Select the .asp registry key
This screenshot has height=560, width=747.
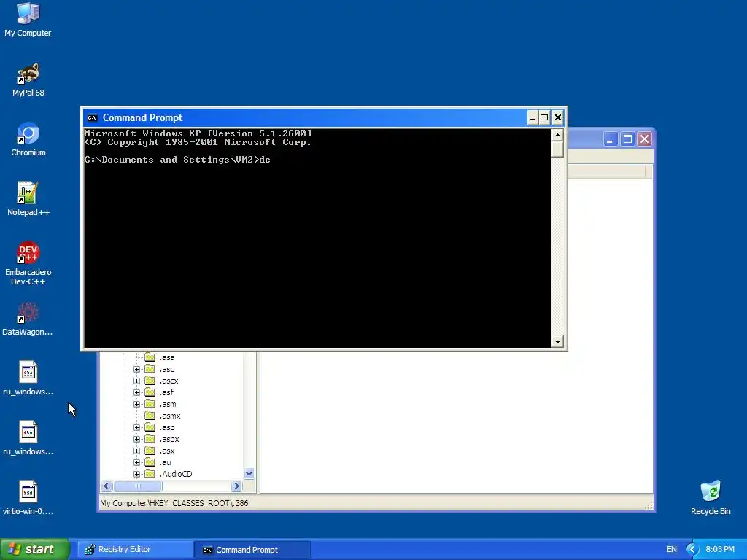167,427
